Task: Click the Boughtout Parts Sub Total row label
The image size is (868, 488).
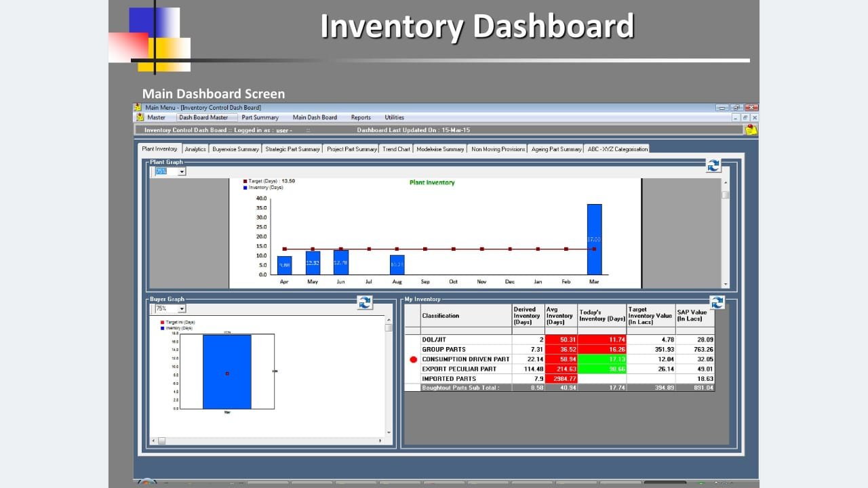Action: tap(460, 388)
